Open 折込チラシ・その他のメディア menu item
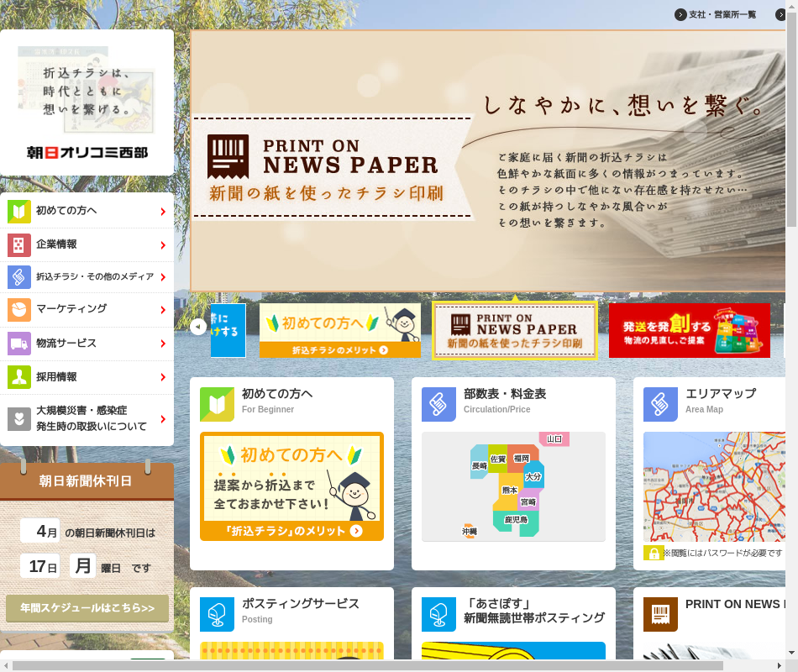The height and width of the screenshot is (672, 798). click(87, 277)
